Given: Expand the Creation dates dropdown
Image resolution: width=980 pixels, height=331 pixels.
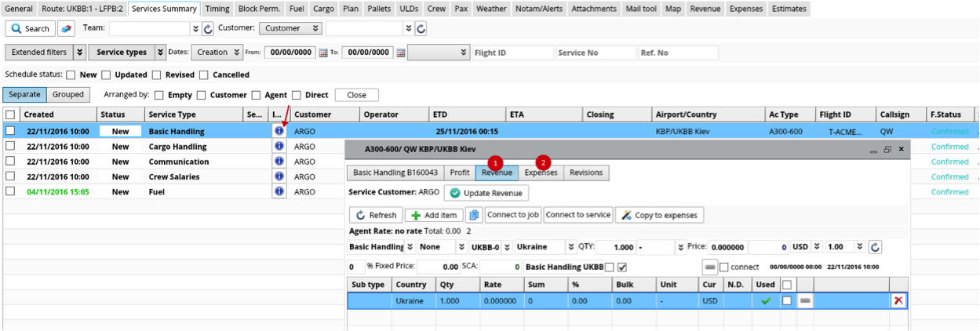Looking at the screenshot, I should [236, 53].
